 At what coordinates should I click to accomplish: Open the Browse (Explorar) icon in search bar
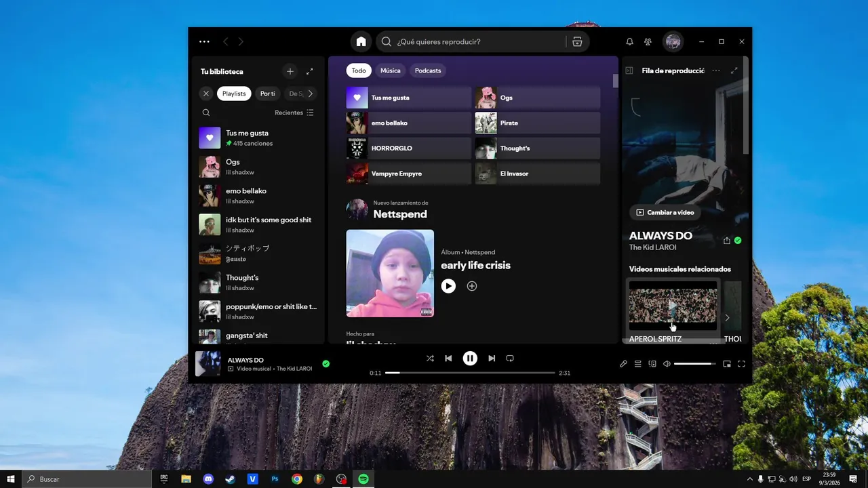[x=577, y=41]
